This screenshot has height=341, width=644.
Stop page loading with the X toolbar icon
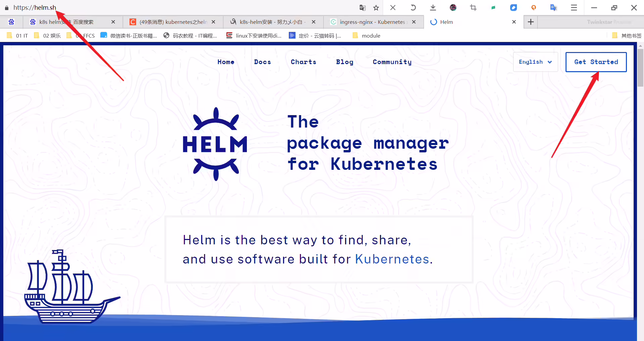pos(393,8)
